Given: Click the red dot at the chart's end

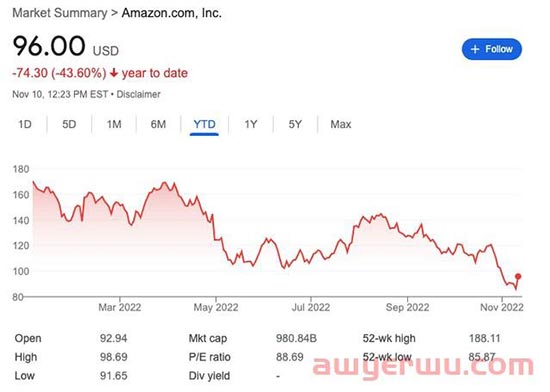Looking at the screenshot, I should (x=518, y=277).
